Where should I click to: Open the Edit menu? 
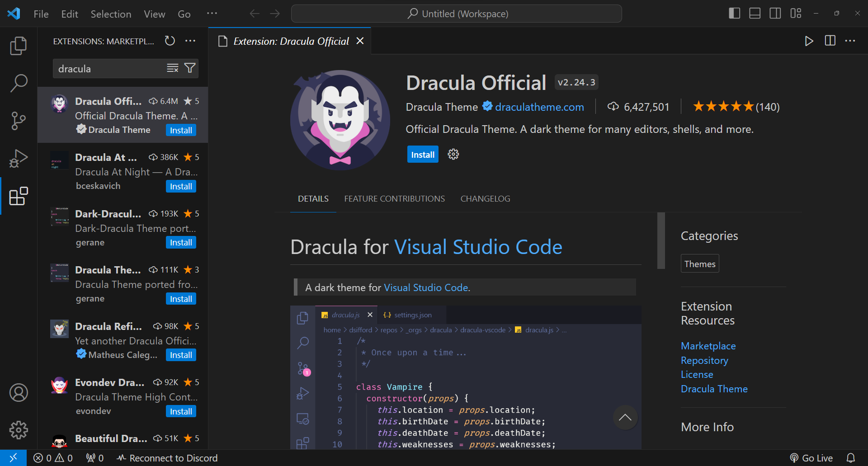[x=70, y=14]
